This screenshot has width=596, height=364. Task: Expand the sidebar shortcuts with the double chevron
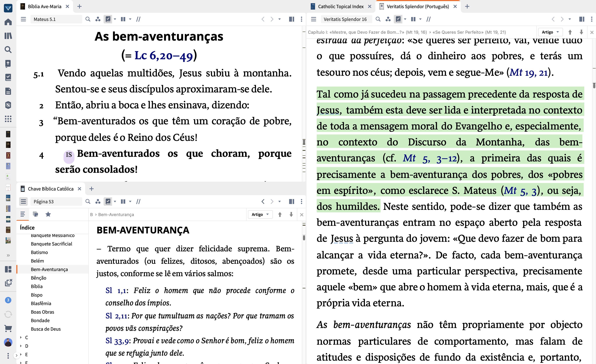point(8,255)
